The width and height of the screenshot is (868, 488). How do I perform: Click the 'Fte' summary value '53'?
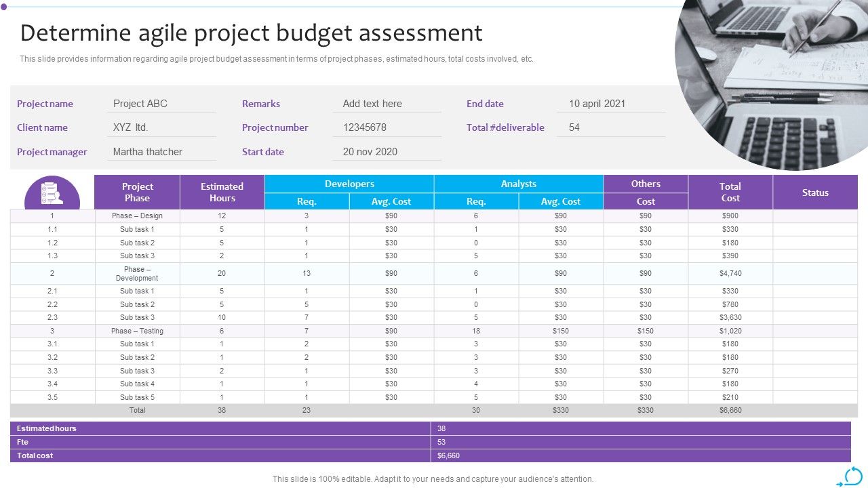[x=441, y=442]
